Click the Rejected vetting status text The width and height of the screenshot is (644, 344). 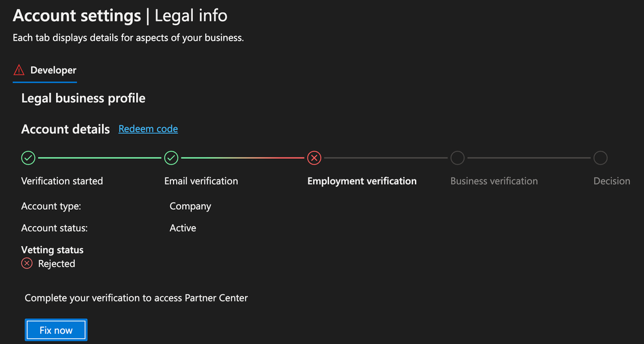(57, 263)
